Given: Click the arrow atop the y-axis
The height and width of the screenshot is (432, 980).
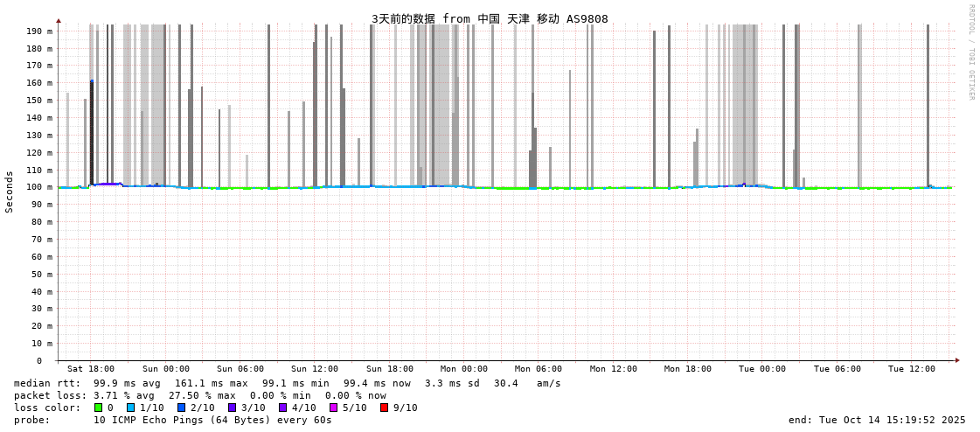Looking at the screenshot, I should pyautogui.click(x=59, y=20).
